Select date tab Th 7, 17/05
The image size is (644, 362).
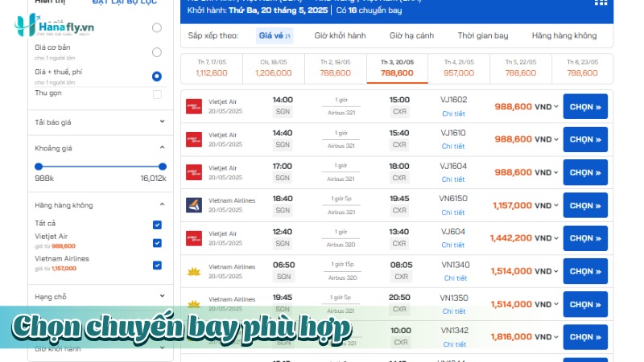point(212,68)
